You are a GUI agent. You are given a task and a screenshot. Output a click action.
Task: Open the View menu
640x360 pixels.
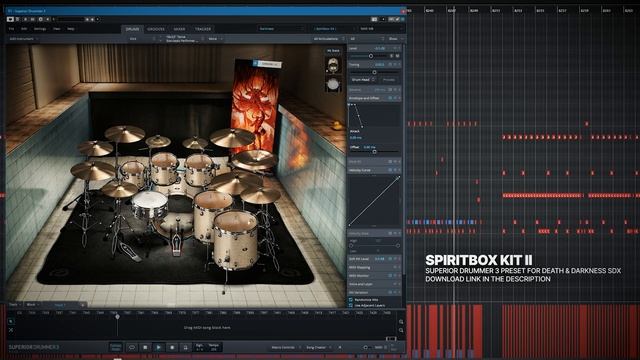click(x=57, y=29)
